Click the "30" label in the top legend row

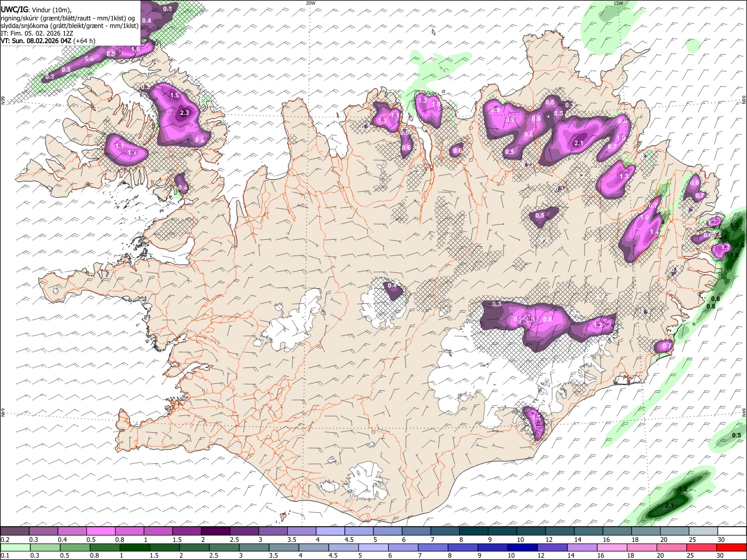[x=721, y=540]
